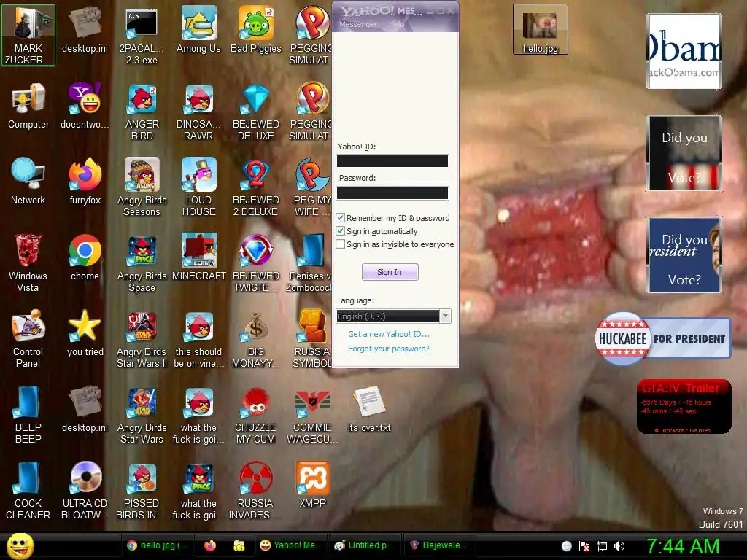
Task: Open the MINECRAFT desktop shortcut
Action: [198, 257]
